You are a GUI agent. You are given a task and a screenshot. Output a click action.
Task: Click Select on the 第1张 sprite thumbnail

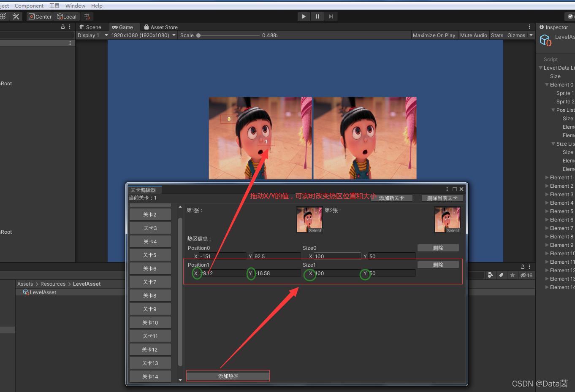pyautogui.click(x=315, y=231)
